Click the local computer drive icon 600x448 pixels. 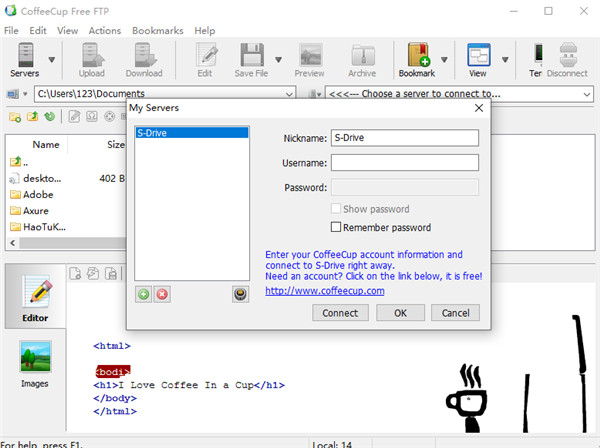click(13, 94)
